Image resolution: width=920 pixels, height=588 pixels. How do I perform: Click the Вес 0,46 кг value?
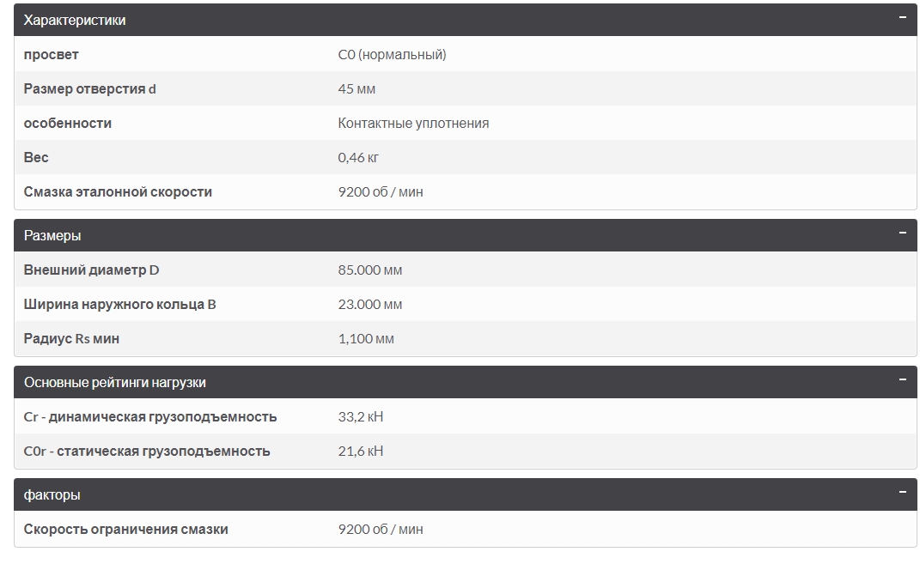tap(358, 158)
